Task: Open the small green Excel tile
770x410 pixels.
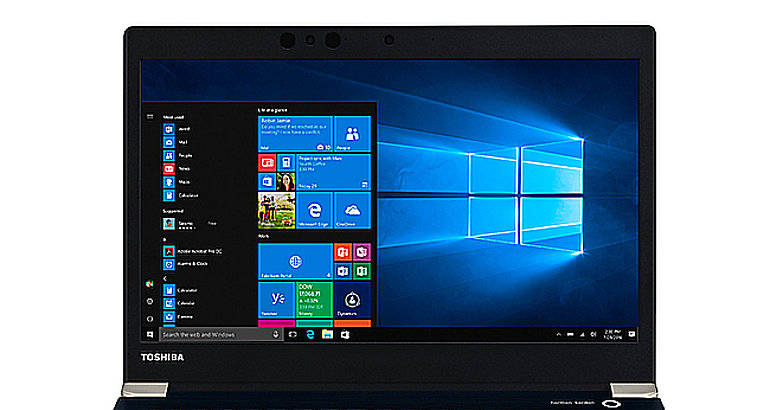Action: [x=362, y=271]
